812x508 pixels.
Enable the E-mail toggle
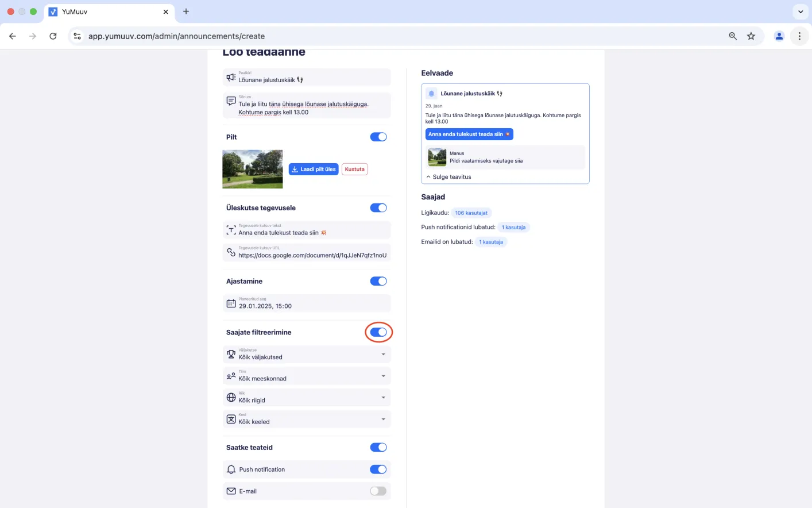[x=378, y=491]
